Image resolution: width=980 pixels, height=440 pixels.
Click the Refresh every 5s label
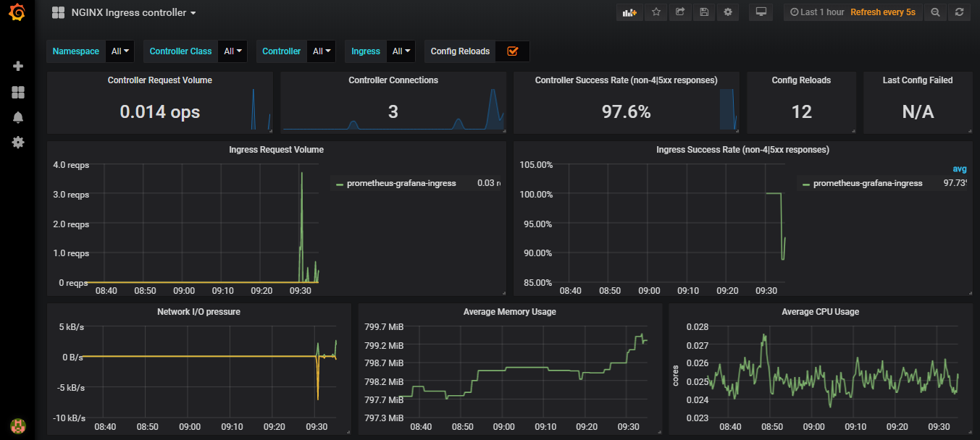click(883, 12)
